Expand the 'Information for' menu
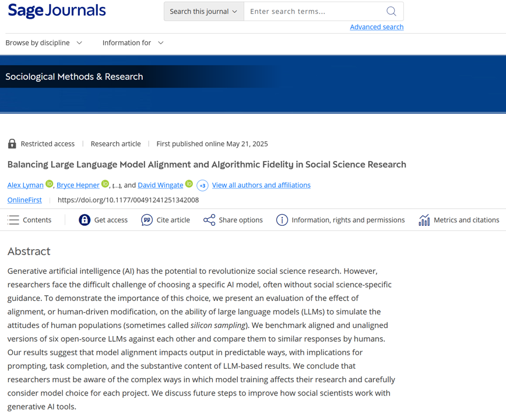This screenshot has width=506, height=420. [133, 43]
